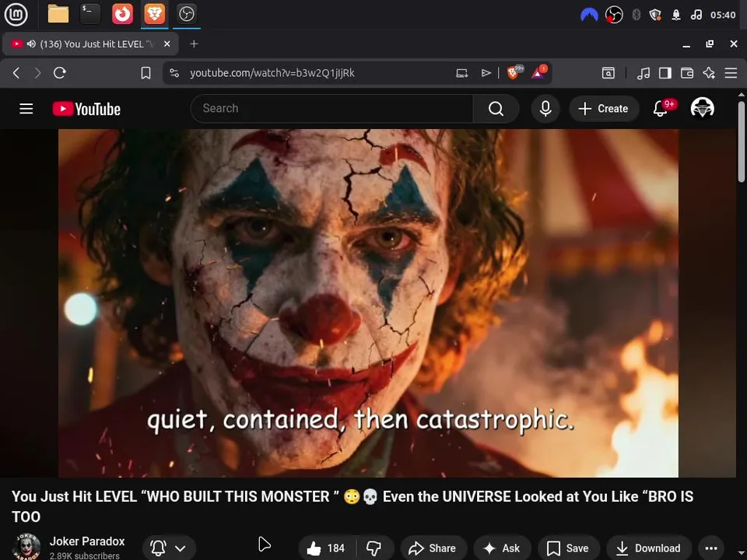Save the video to a playlist
The image size is (747, 560).
click(568, 548)
